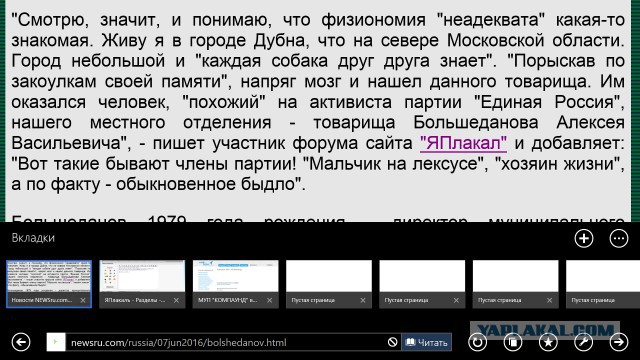
Task: Click the МУП "КОМПАУНД" tab thumbnail preview
Action: 236,276
